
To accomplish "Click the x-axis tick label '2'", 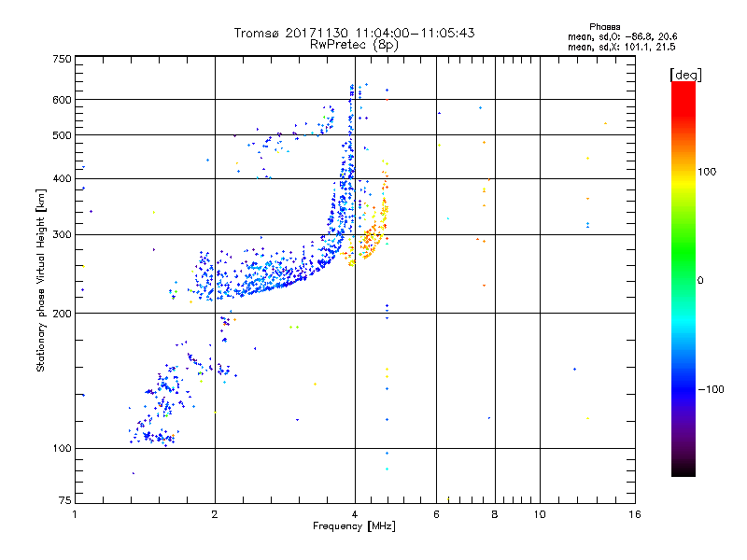I will (215, 514).
